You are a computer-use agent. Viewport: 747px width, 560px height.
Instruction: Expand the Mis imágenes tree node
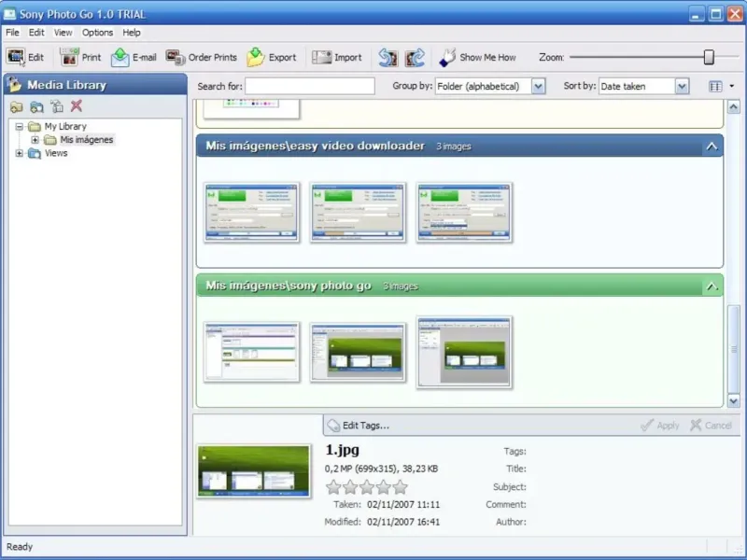tap(35, 140)
